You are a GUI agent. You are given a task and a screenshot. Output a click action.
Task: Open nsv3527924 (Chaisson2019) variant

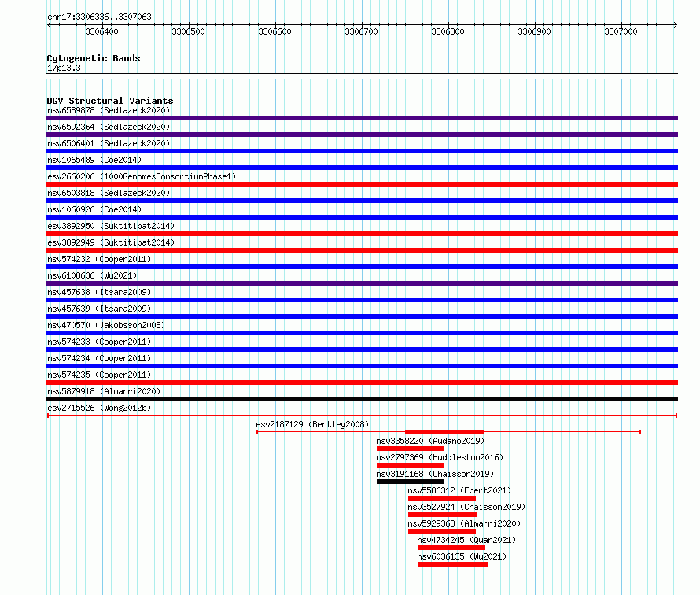466,507
